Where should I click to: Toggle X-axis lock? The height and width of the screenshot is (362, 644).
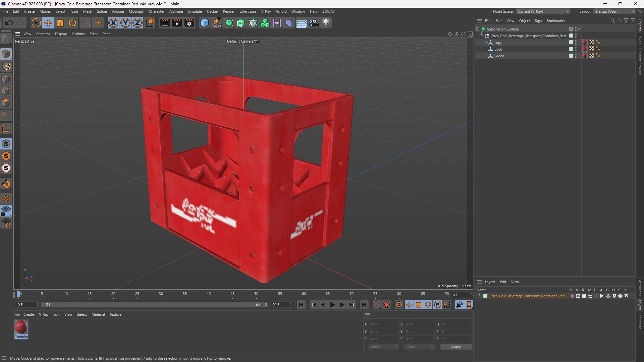tap(113, 23)
